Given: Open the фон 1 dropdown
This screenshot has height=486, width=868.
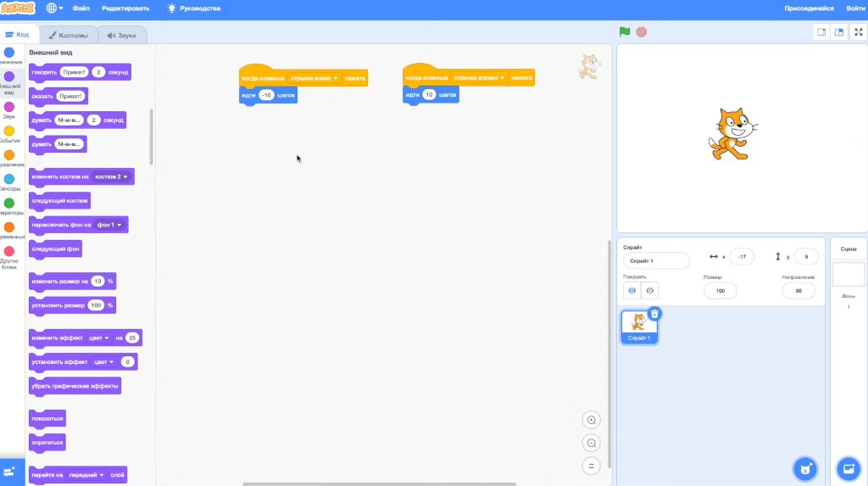Looking at the screenshot, I should pos(109,225).
